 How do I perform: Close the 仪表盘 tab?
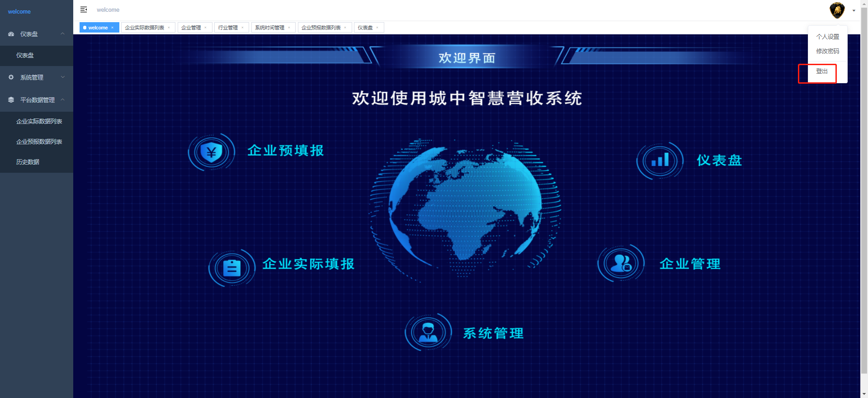pyautogui.click(x=377, y=28)
